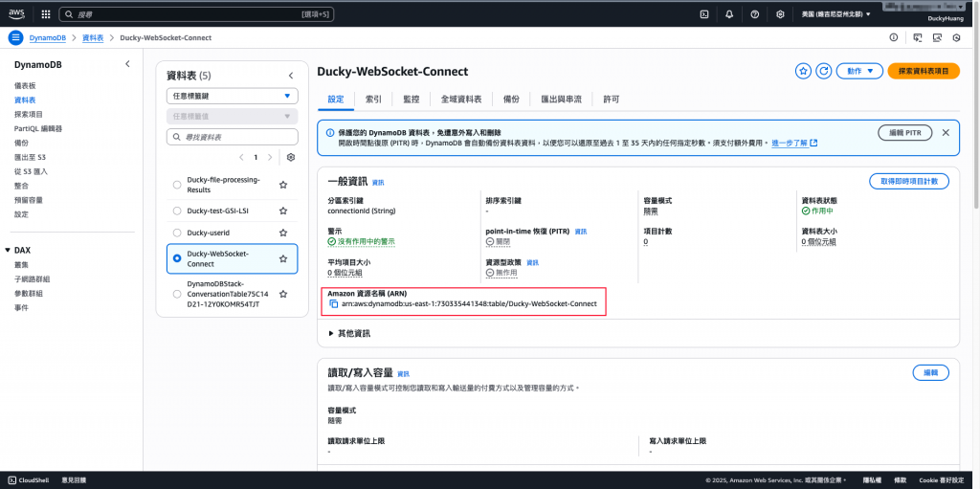980x489 pixels.
Task: Favorite the table using header star button
Action: (803, 71)
